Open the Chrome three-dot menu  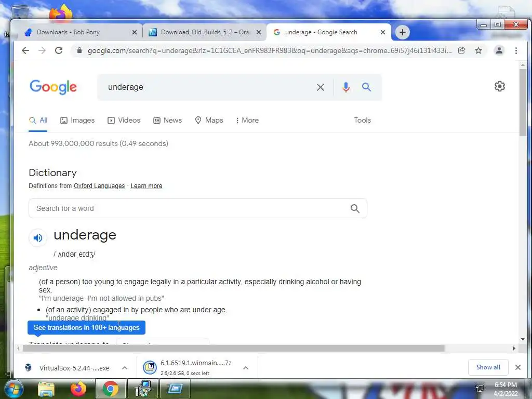pos(516,50)
